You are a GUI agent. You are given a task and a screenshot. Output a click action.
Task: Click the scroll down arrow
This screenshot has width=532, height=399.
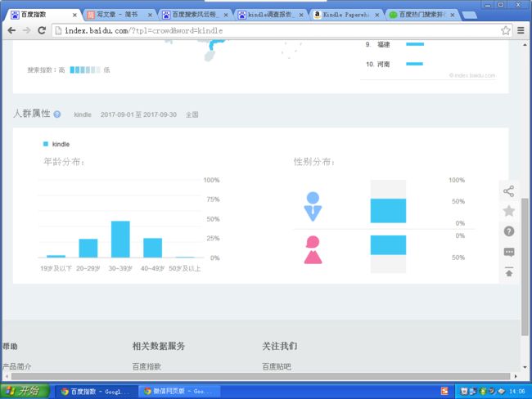(525, 367)
